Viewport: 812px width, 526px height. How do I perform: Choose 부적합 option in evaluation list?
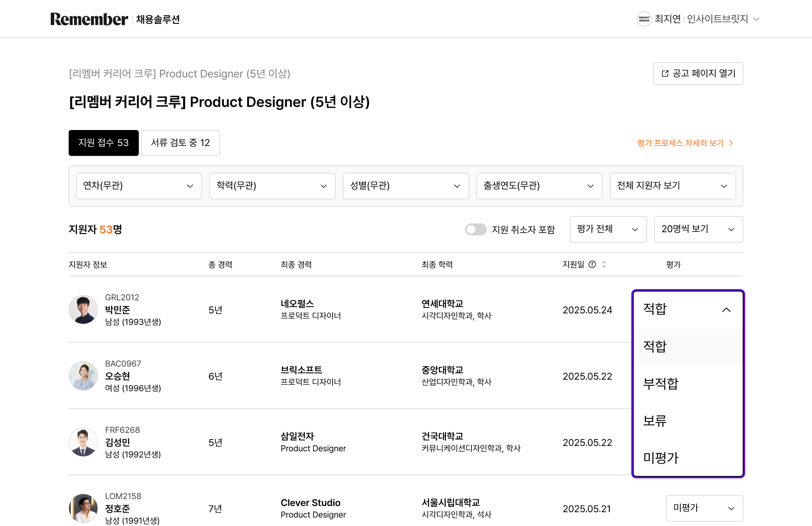tap(688, 384)
